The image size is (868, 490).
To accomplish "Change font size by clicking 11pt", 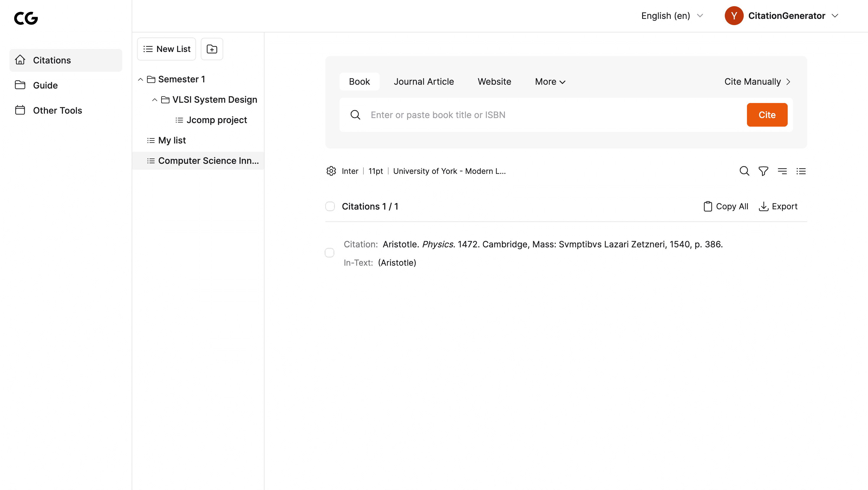I will pyautogui.click(x=375, y=171).
